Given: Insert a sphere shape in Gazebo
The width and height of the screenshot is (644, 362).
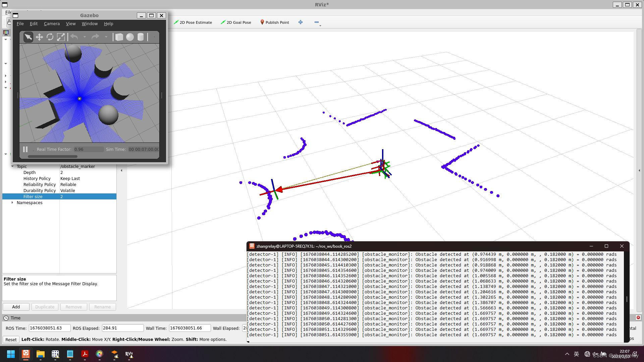Looking at the screenshot, I should pos(130,37).
